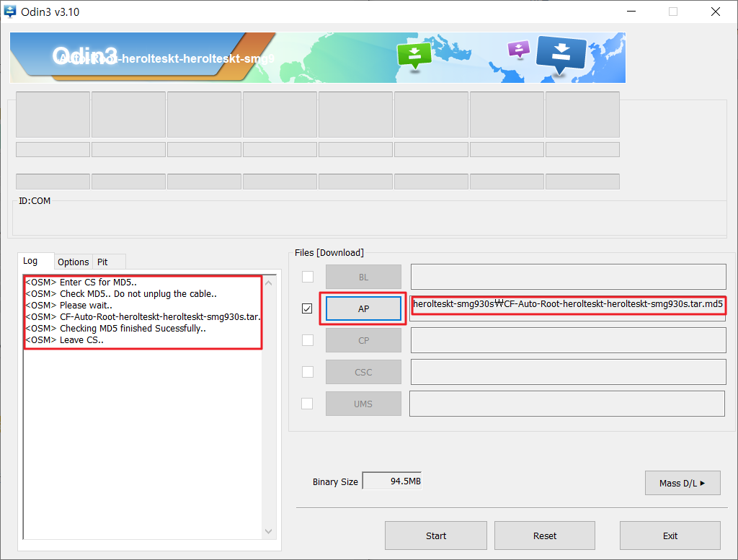Click the BL file button

pos(363,277)
